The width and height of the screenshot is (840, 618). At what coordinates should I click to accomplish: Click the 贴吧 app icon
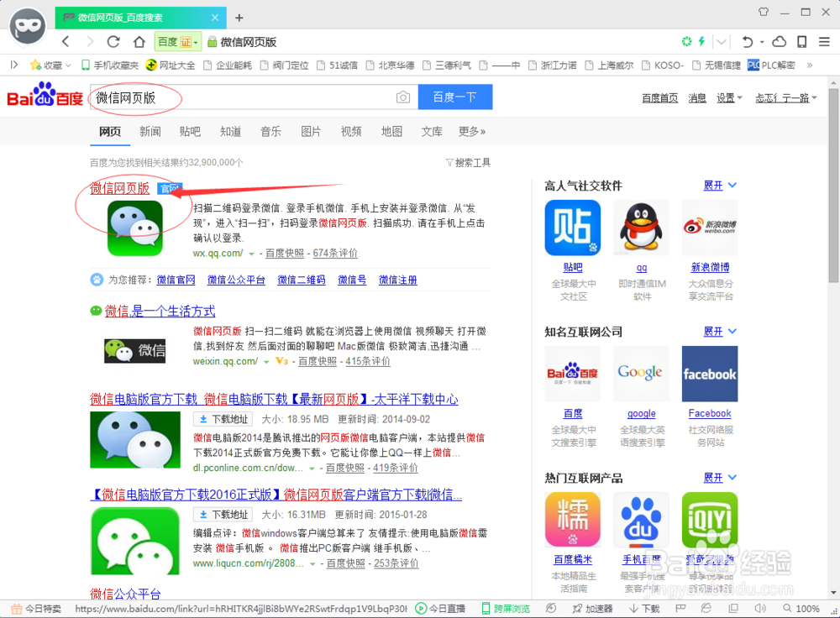(x=573, y=228)
